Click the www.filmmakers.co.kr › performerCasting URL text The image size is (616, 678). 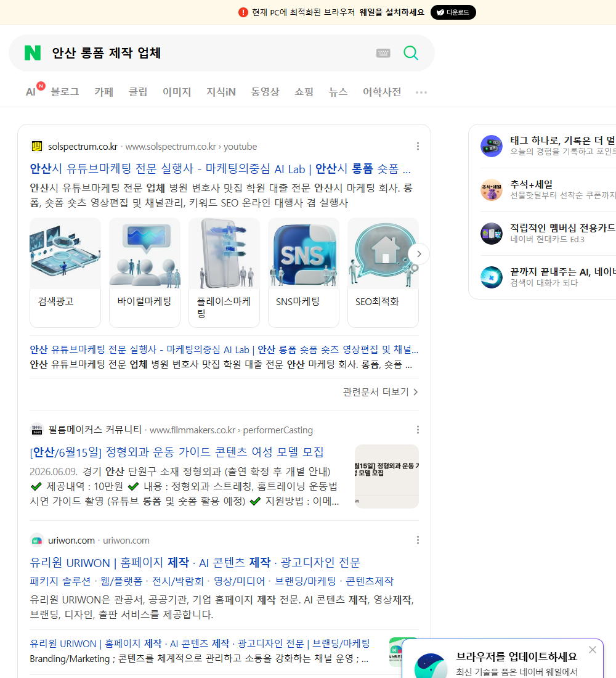[231, 430]
